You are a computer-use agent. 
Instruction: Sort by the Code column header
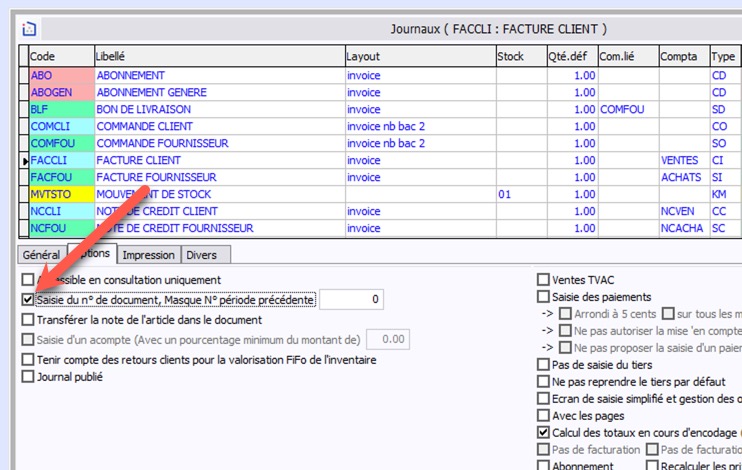click(62, 56)
